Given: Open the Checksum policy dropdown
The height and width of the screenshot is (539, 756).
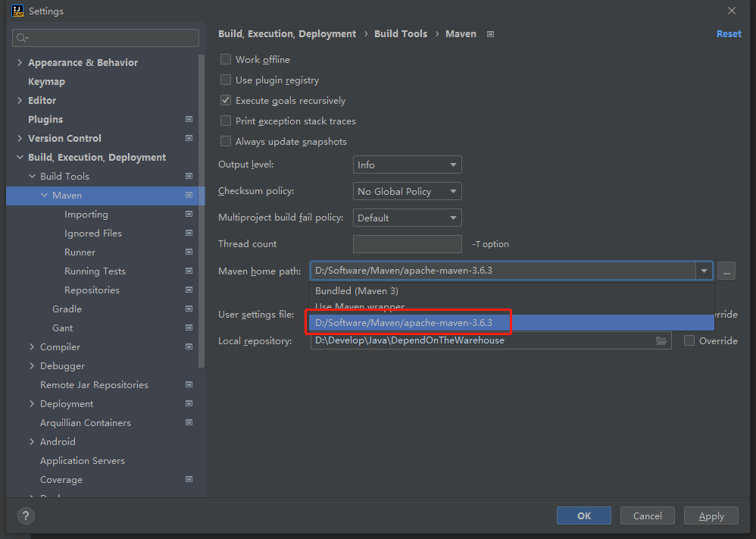Looking at the screenshot, I should pos(408,191).
